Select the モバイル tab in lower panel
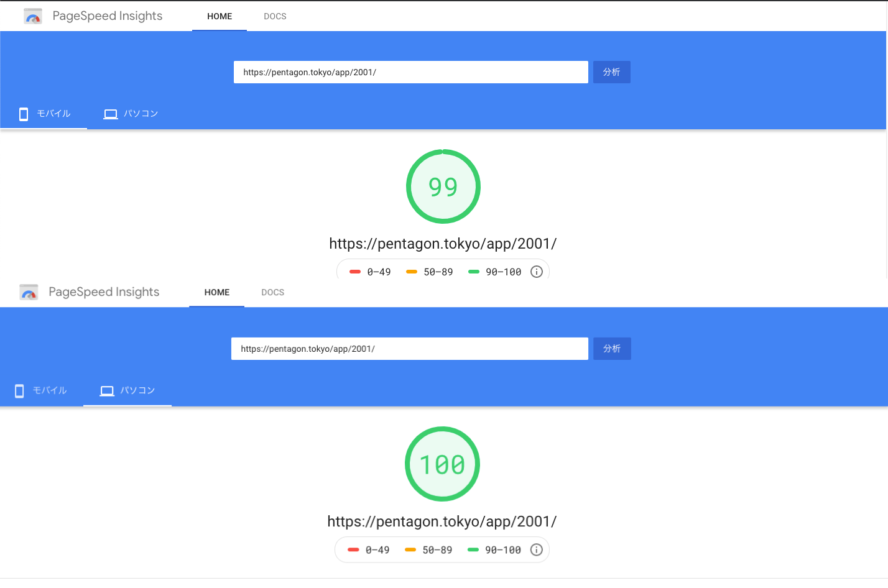 [41, 390]
